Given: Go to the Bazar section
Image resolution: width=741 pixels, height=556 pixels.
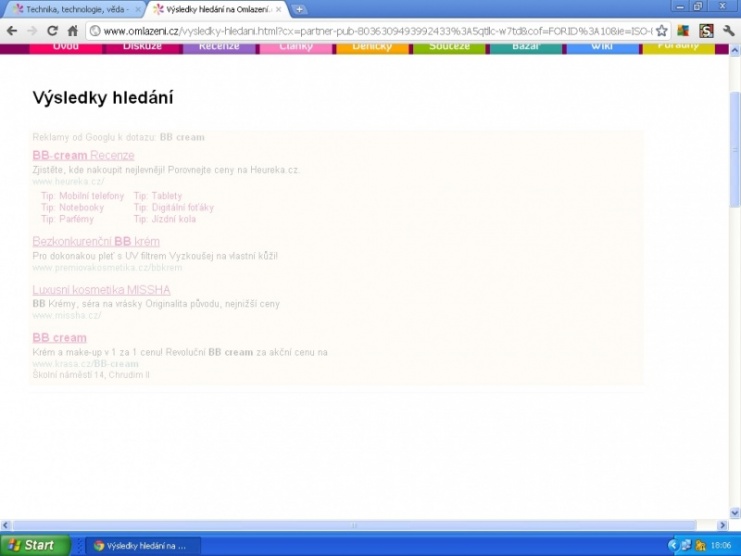Looking at the screenshot, I should (525, 47).
